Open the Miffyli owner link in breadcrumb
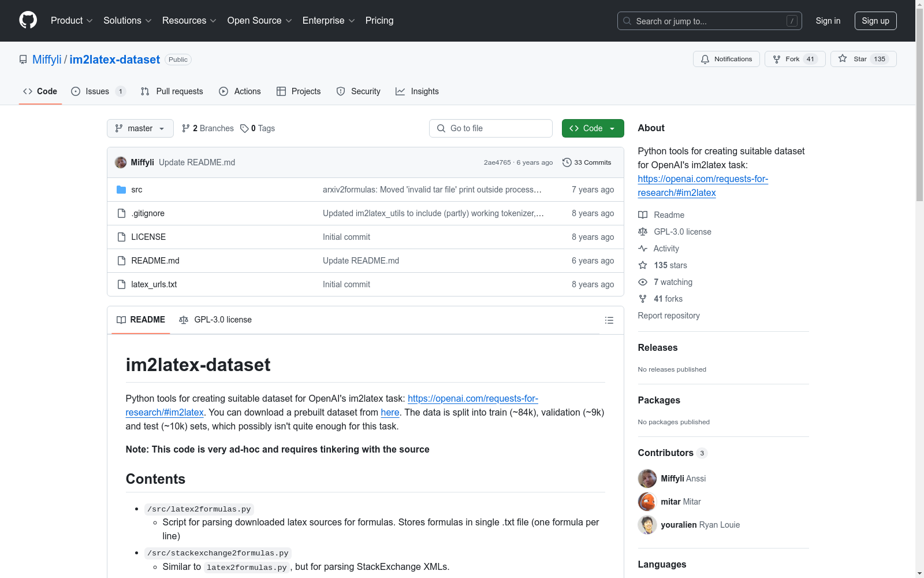The image size is (924, 578). pyautogui.click(x=47, y=60)
